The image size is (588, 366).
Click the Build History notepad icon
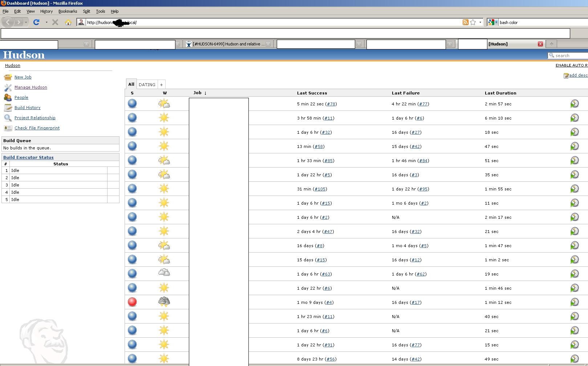(8, 108)
